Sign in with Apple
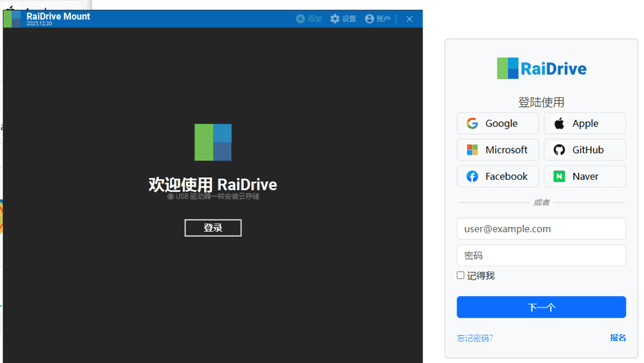The height and width of the screenshot is (363, 644). [x=584, y=123]
